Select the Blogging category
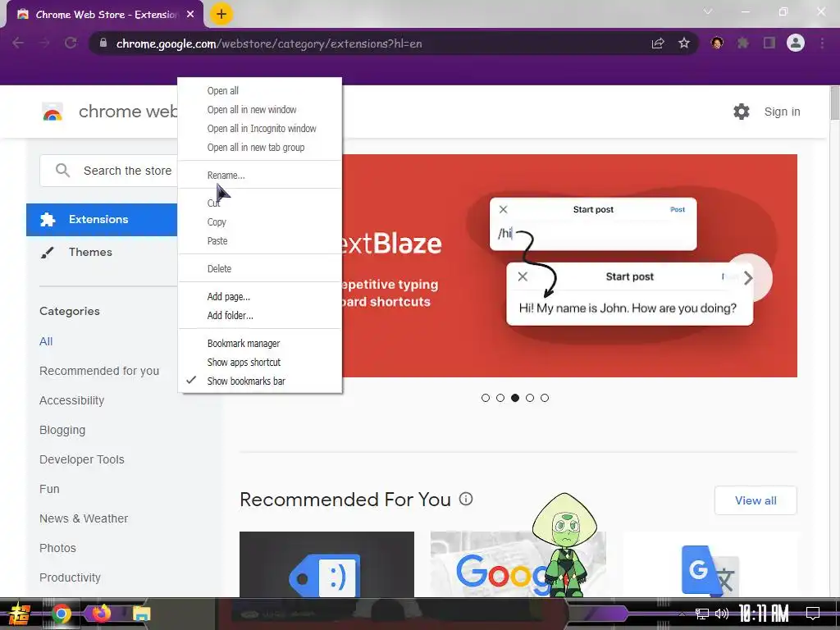The width and height of the screenshot is (840, 630). pos(62,430)
